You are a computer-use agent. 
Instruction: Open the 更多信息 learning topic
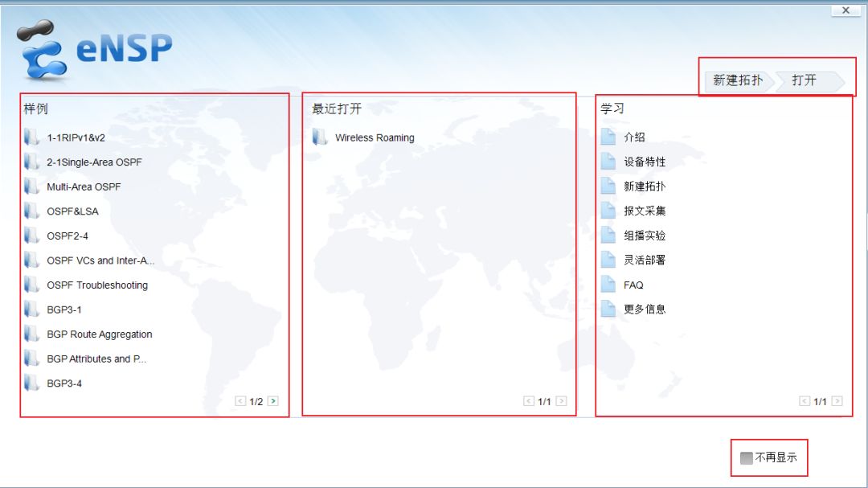click(645, 309)
